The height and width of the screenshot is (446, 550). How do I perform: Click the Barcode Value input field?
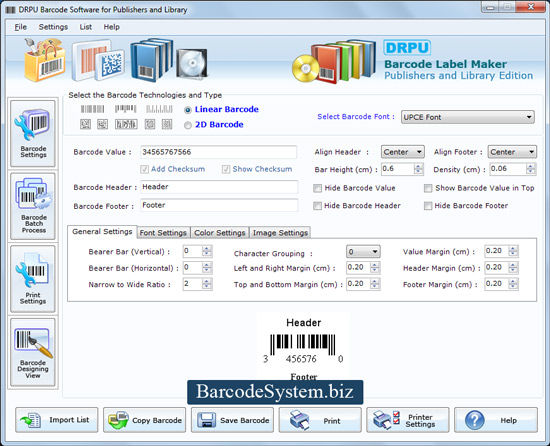[218, 152]
